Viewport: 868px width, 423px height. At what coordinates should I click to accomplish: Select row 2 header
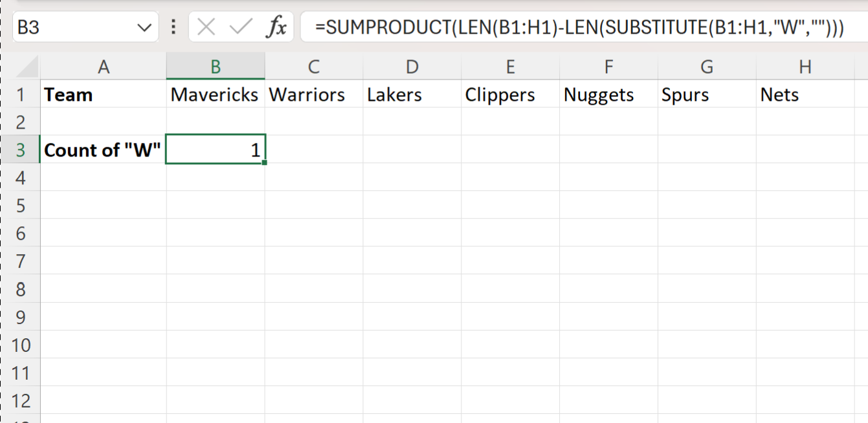point(21,122)
